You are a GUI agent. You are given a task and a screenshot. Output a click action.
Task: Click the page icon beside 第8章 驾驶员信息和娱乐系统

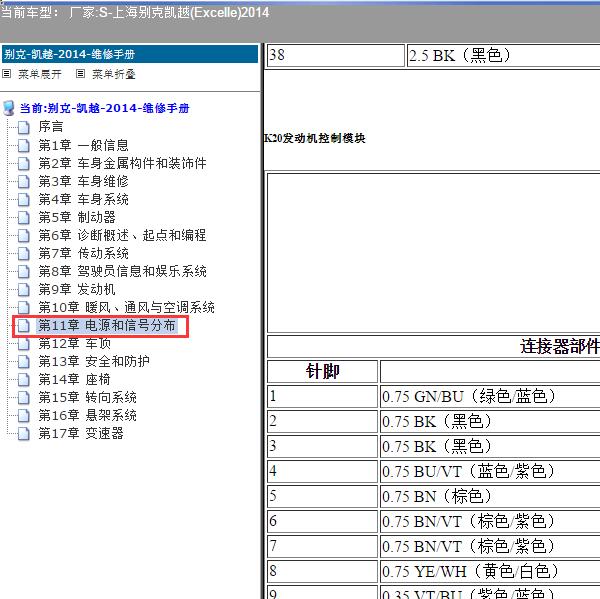point(23,271)
